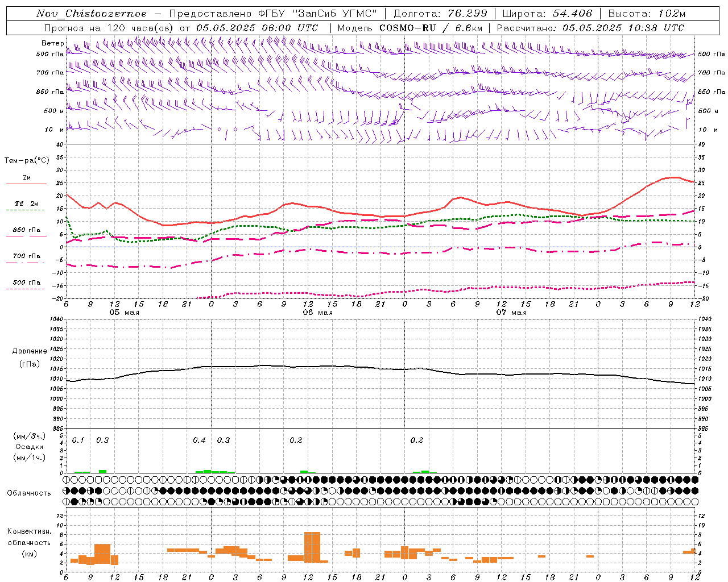Click the '(мм/1ч.)' precipitation unit label
Screen dimensions: 728x582
coord(30,458)
